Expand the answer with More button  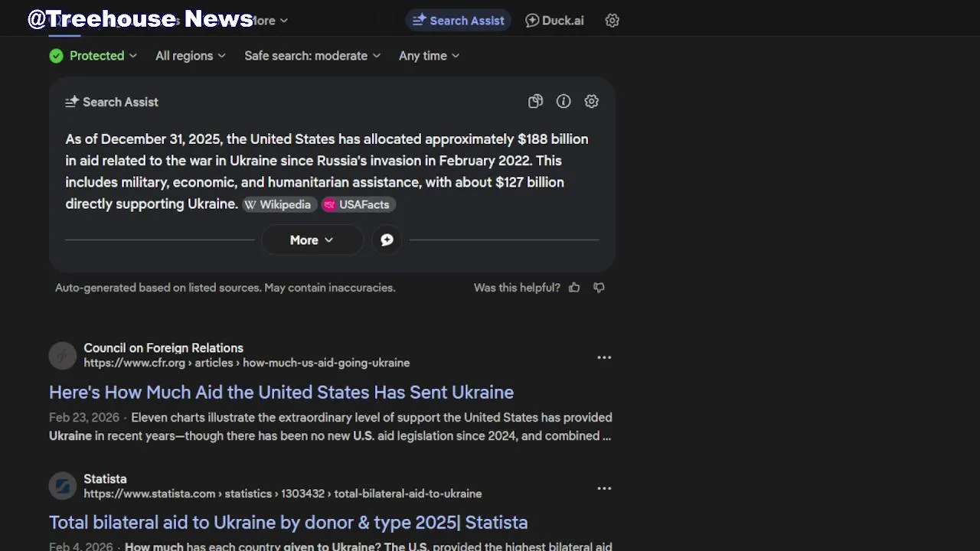click(312, 240)
